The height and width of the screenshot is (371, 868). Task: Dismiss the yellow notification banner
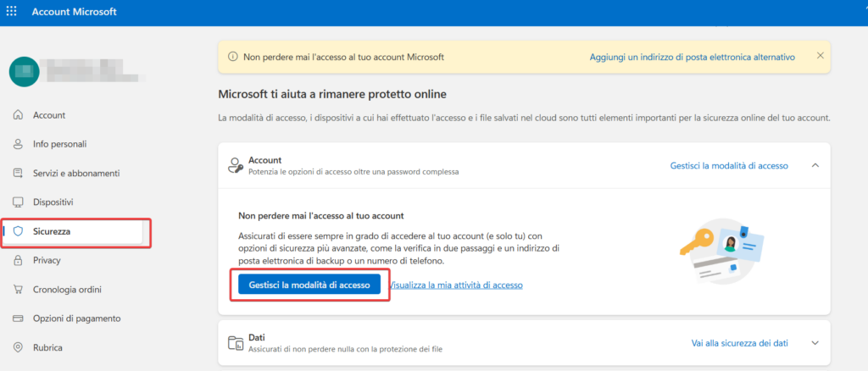(820, 56)
